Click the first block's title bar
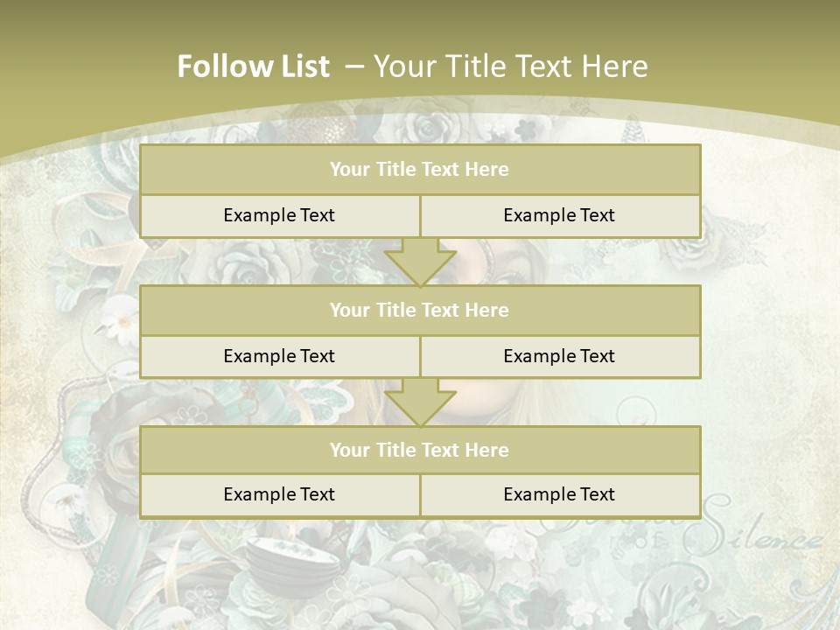This screenshot has width=840, height=630. pos(420,169)
